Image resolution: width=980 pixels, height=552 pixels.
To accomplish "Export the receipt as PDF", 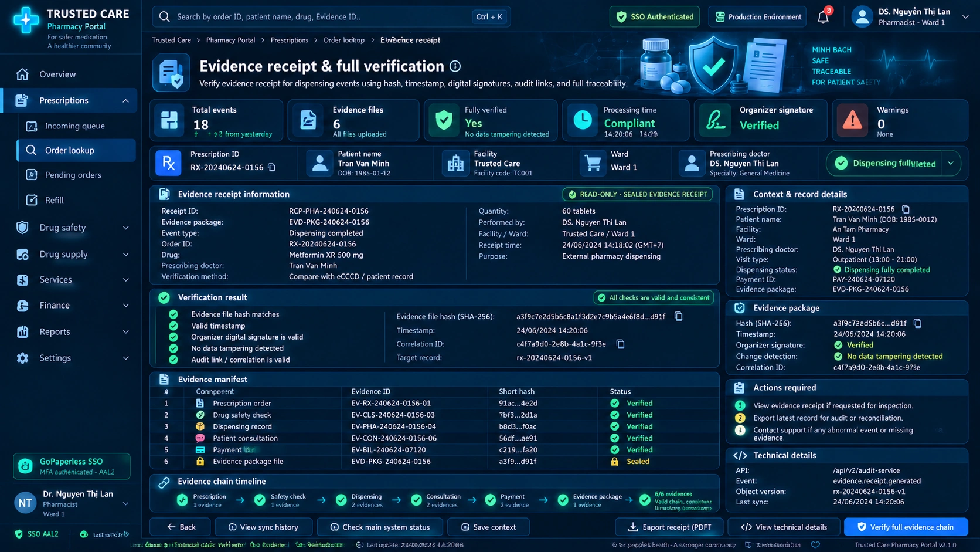I will [x=669, y=527].
